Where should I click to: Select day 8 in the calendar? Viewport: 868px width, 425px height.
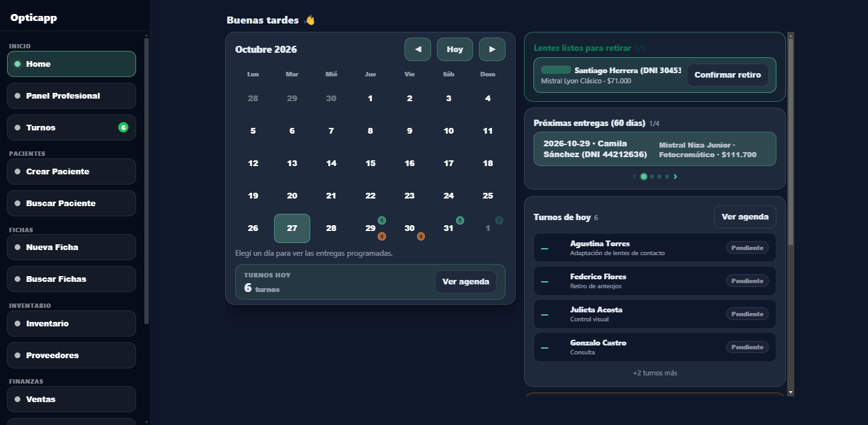371,131
